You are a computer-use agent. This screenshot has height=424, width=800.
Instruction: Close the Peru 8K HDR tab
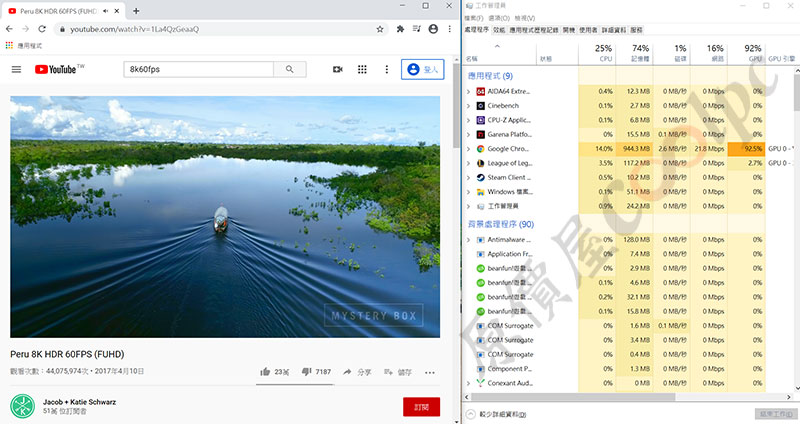117,11
